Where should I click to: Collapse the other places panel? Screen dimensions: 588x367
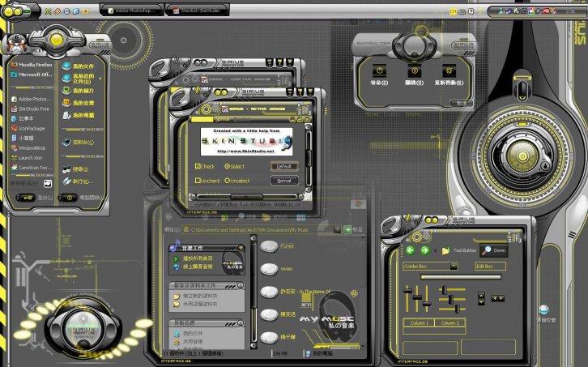[241, 322]
